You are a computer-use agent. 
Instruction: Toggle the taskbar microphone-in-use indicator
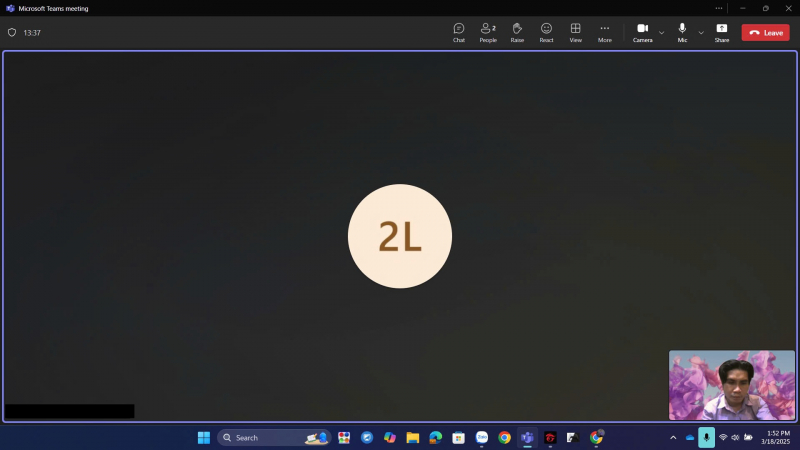tap(706, 438)
